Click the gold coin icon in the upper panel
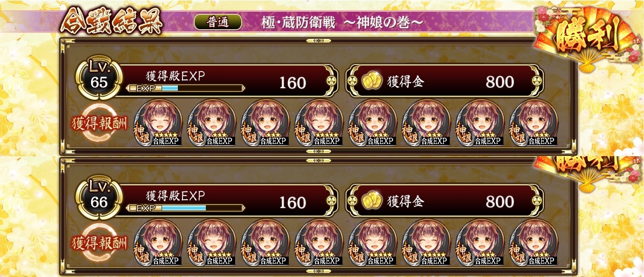The height and width of the screenshot is (277, 644). click(372, 81)
